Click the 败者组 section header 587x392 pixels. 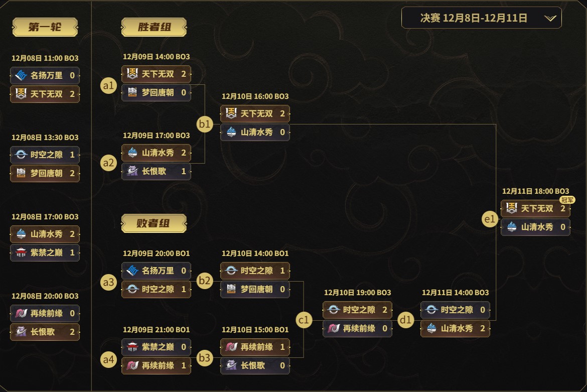pos(154,223)
